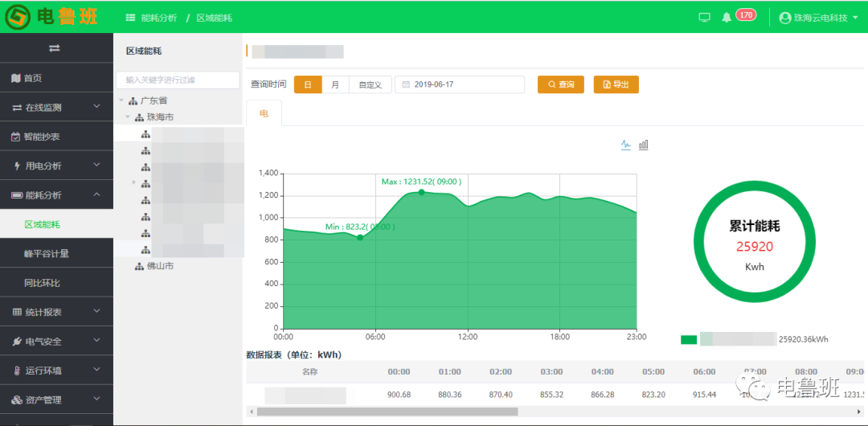
Task: Click the 导出 export button
Action: click(x=616, y=84)
